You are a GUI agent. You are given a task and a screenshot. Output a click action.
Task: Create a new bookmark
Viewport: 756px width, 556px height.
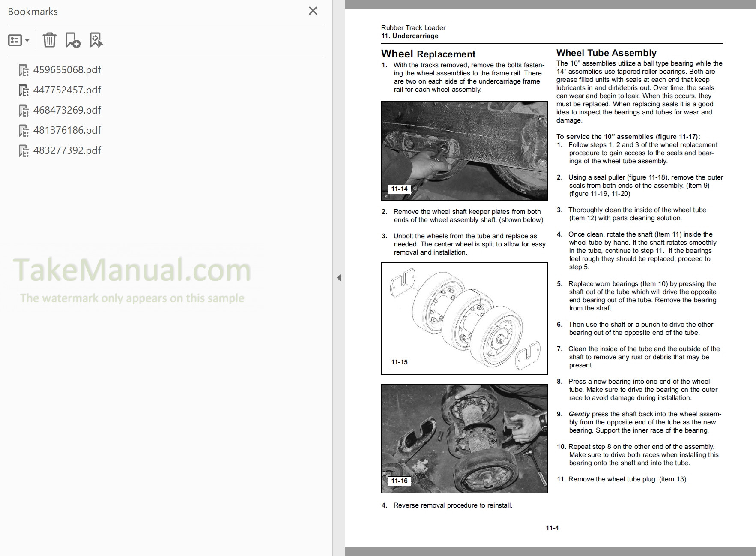[73, 40]
